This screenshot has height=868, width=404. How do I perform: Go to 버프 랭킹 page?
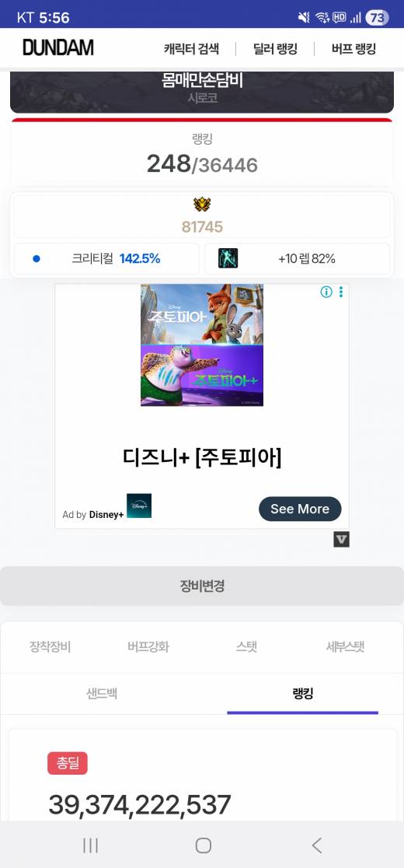[353, 49]
